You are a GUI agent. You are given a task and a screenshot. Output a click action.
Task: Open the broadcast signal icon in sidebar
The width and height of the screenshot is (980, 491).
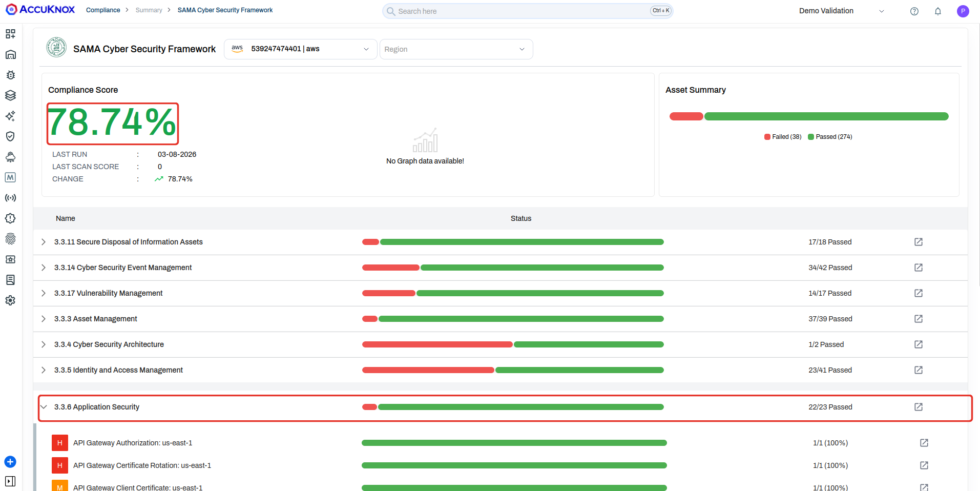[x=10, y=198]
